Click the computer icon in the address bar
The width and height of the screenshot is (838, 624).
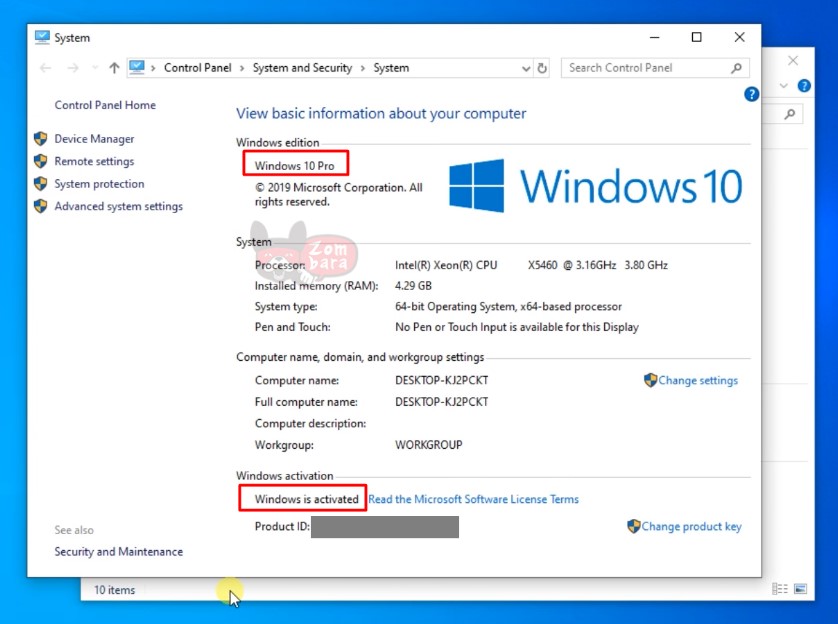137,67
